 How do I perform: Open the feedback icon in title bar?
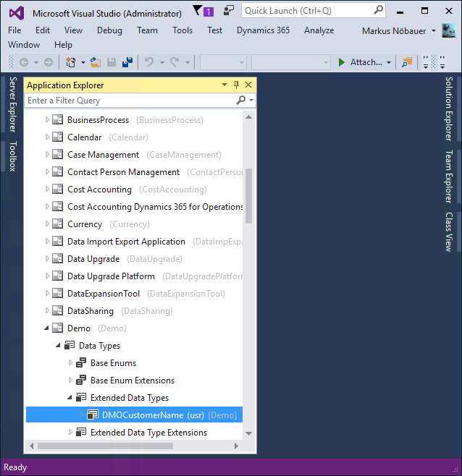pos(228,11)
